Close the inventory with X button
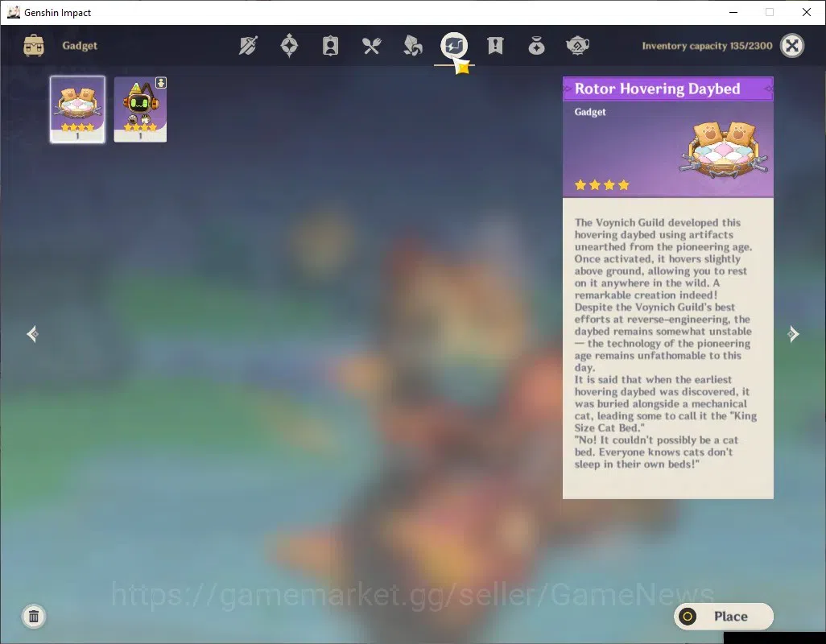826x644 pixels. click(791, 46)
